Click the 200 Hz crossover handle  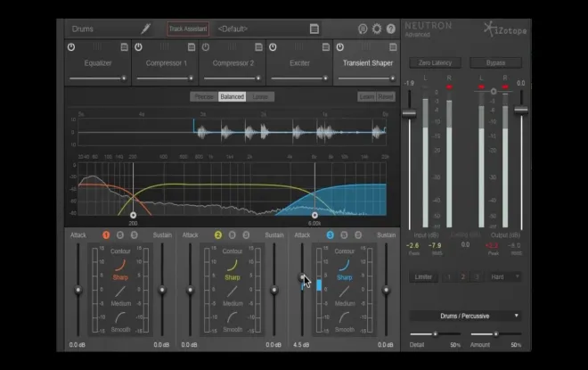click(x=133, y=215)
